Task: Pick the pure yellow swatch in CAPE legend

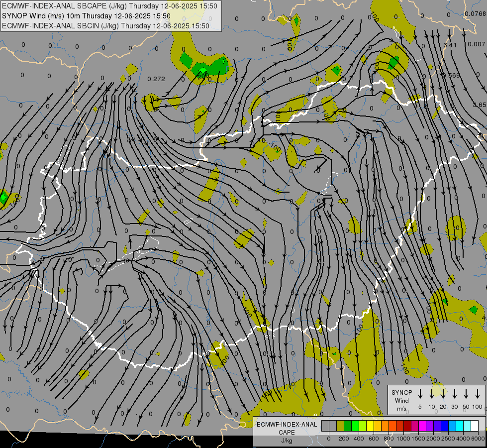Action: point(370,426)
